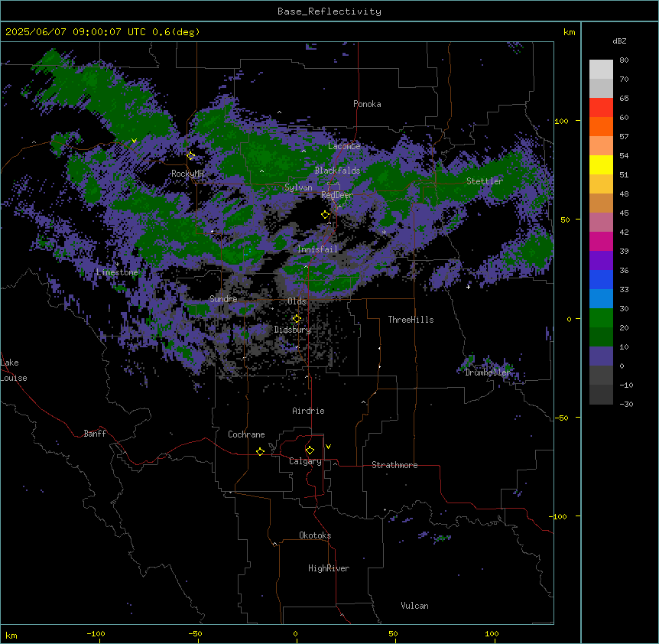
Task: Click the Olds town label
Action: [297, 301]
